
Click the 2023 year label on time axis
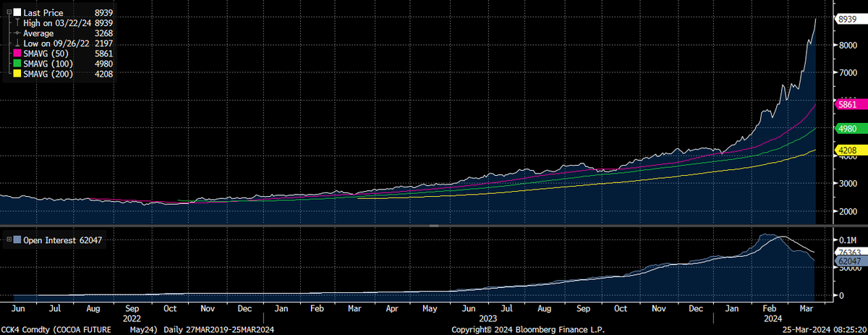(488, 318)
